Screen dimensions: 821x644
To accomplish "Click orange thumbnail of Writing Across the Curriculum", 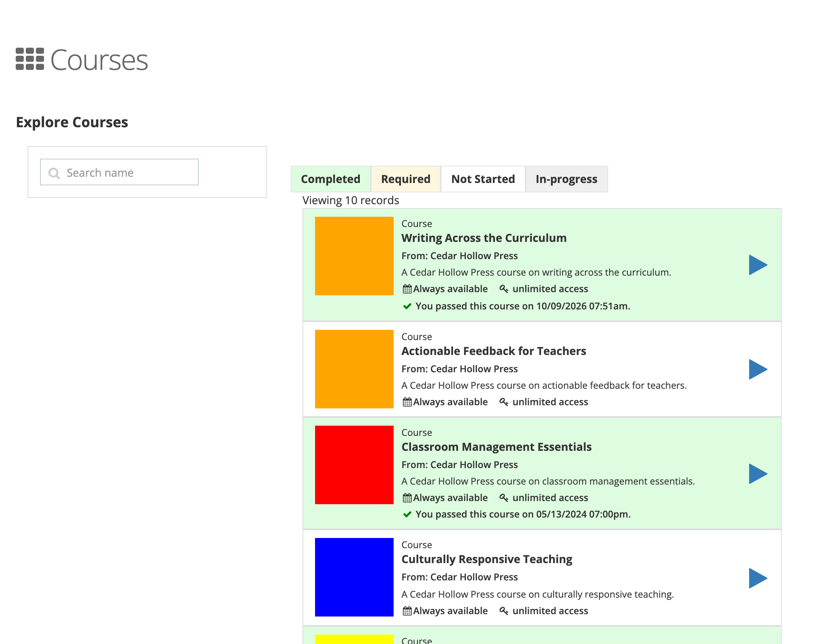I will [354, 256].
